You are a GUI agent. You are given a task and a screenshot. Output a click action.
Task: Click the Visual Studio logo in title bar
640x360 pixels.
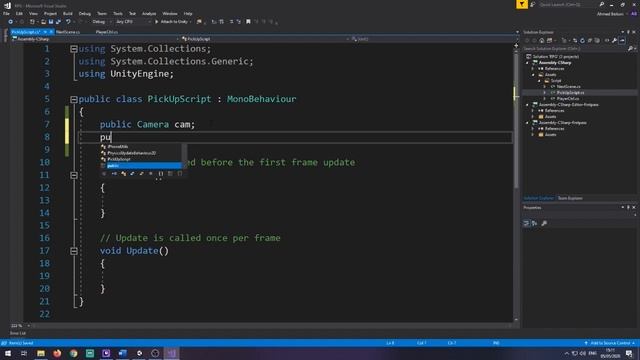7,5
